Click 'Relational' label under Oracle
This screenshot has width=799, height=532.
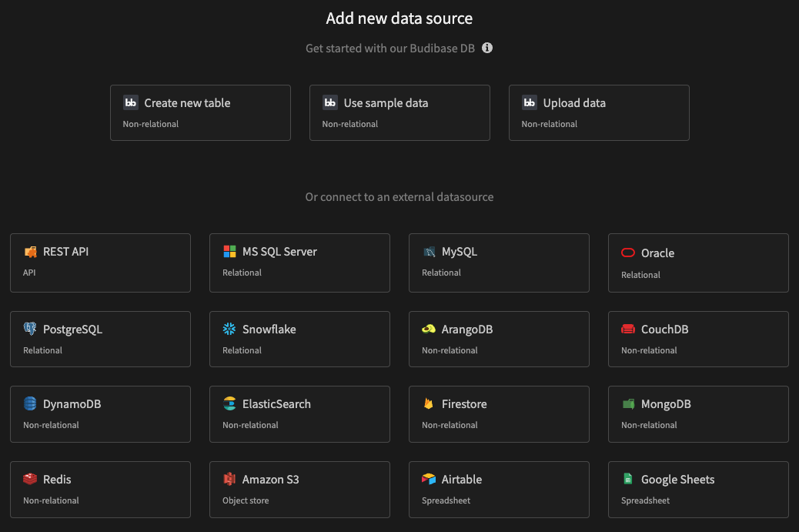[640, 275]
